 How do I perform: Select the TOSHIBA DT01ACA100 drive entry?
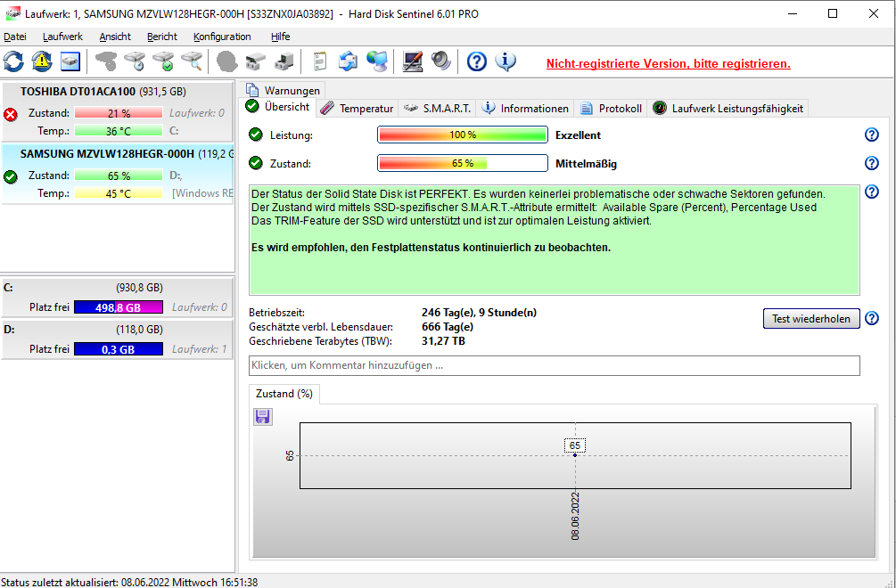[x=117, y=112]
